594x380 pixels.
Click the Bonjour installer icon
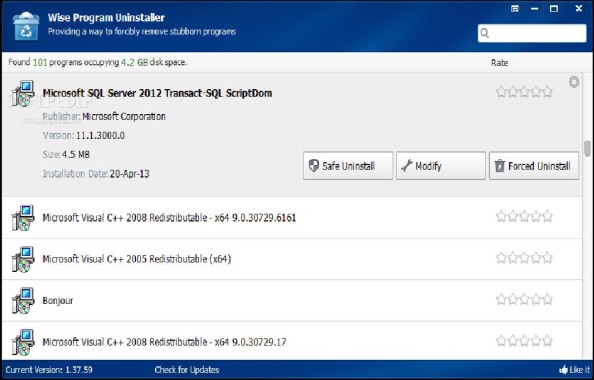(x=23, y=300)
